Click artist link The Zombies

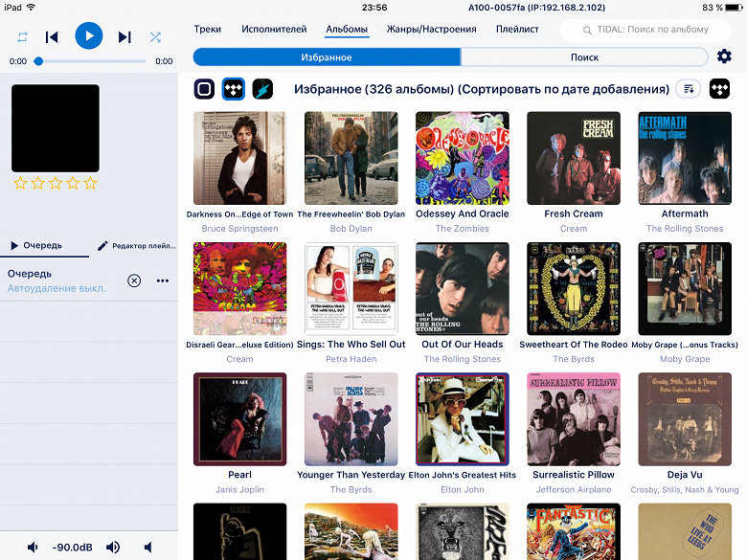(x=463, y=229)
